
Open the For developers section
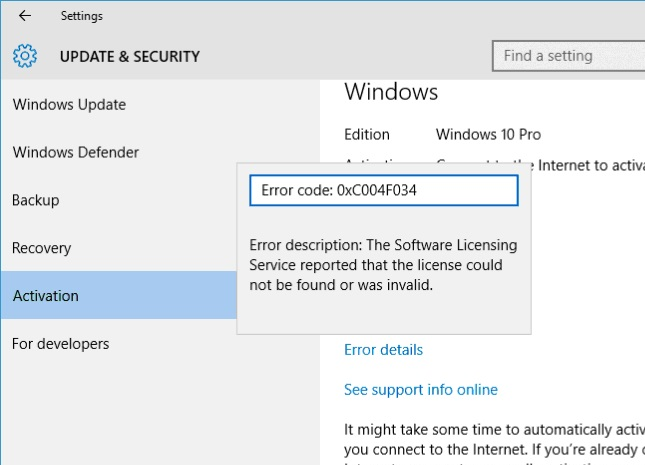[x=60, y=344]
